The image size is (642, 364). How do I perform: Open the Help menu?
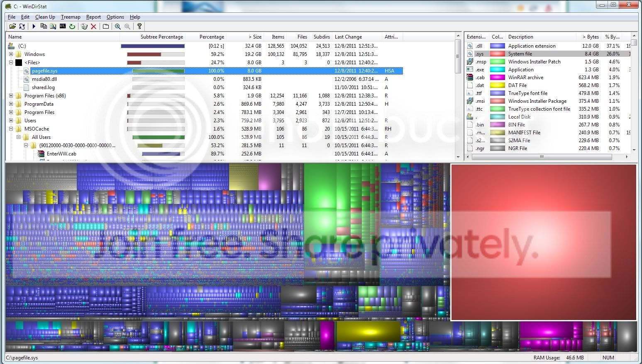pos(135,17)
